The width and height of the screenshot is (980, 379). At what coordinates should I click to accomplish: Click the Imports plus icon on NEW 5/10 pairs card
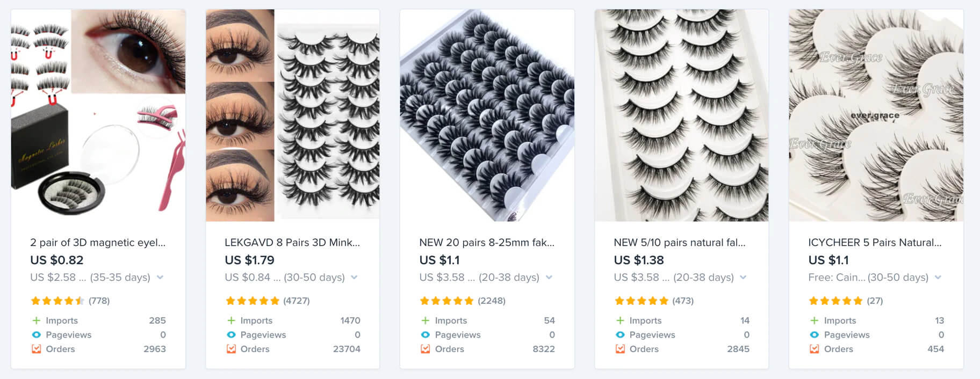pos(620,320)
